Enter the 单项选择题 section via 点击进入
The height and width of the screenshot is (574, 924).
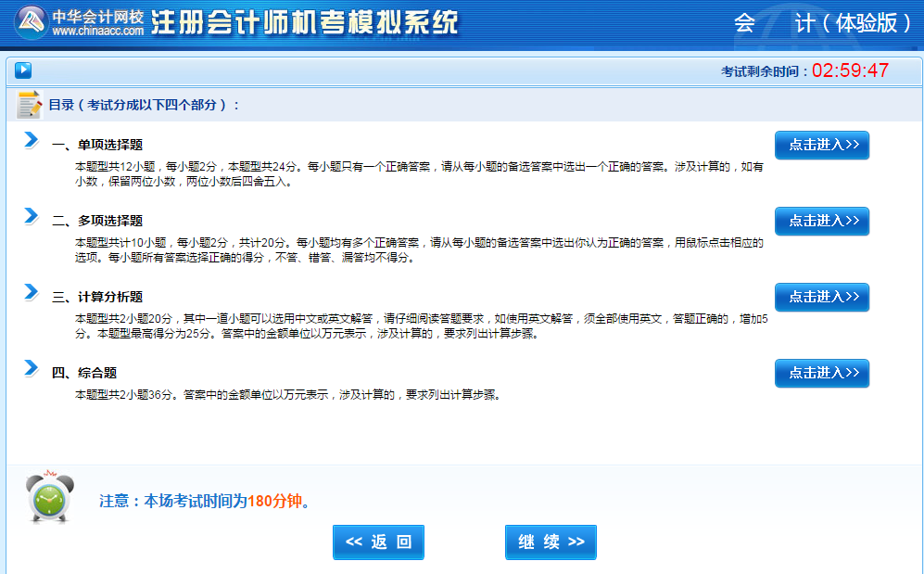tap(822, 145)
